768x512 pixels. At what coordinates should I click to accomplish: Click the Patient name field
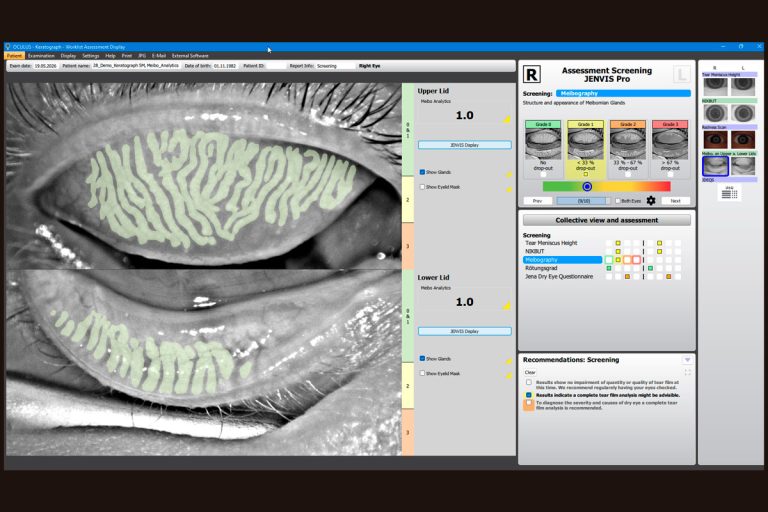[136, 66]
